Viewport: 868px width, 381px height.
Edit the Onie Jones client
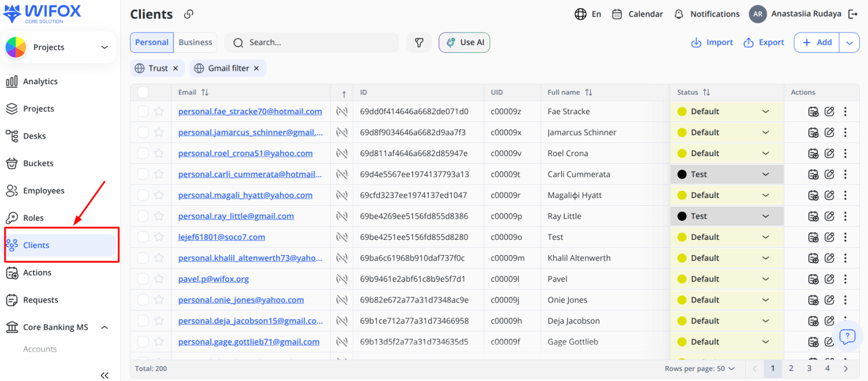(829, 300)
